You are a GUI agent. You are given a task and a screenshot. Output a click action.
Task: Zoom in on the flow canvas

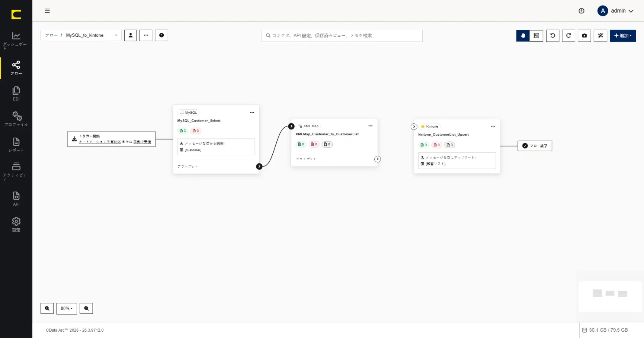[47, 309]
